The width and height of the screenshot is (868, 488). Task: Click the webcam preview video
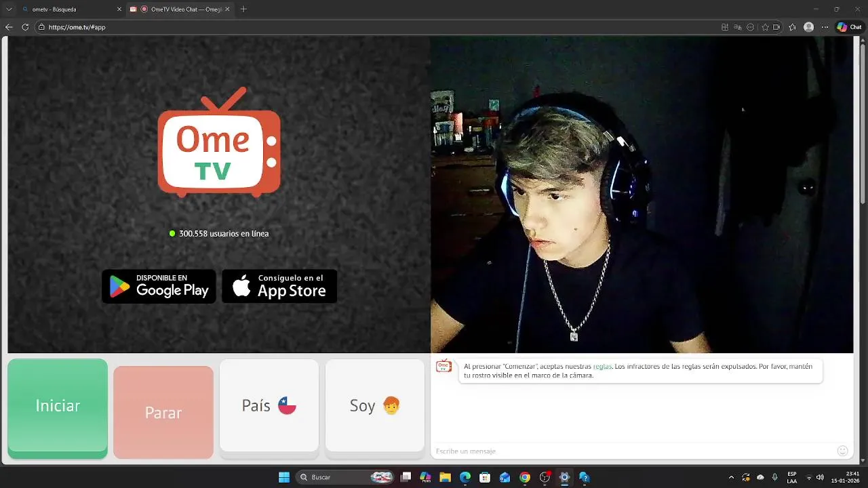click(642, 195)
